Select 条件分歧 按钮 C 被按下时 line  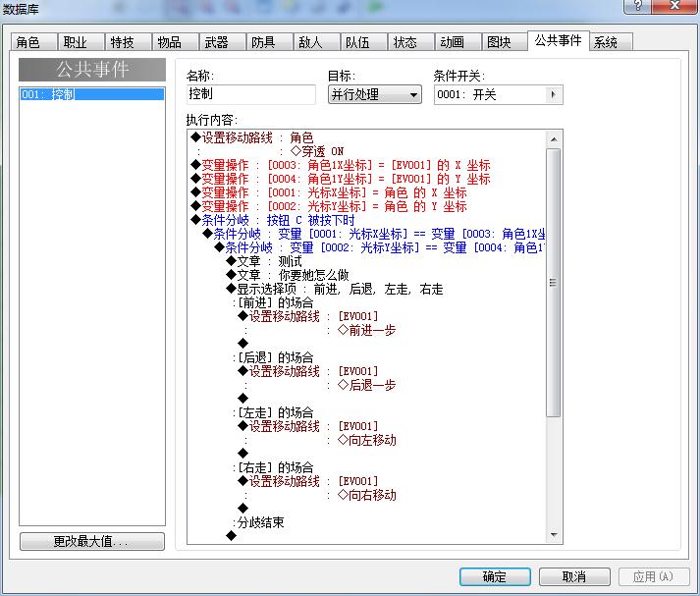[273, 220]
